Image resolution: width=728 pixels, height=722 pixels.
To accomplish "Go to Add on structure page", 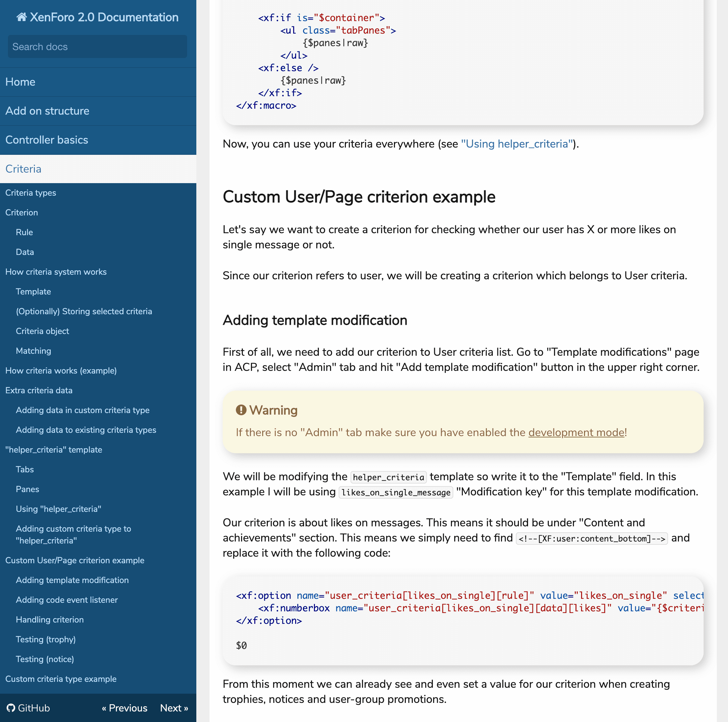I will coord(47,111).
